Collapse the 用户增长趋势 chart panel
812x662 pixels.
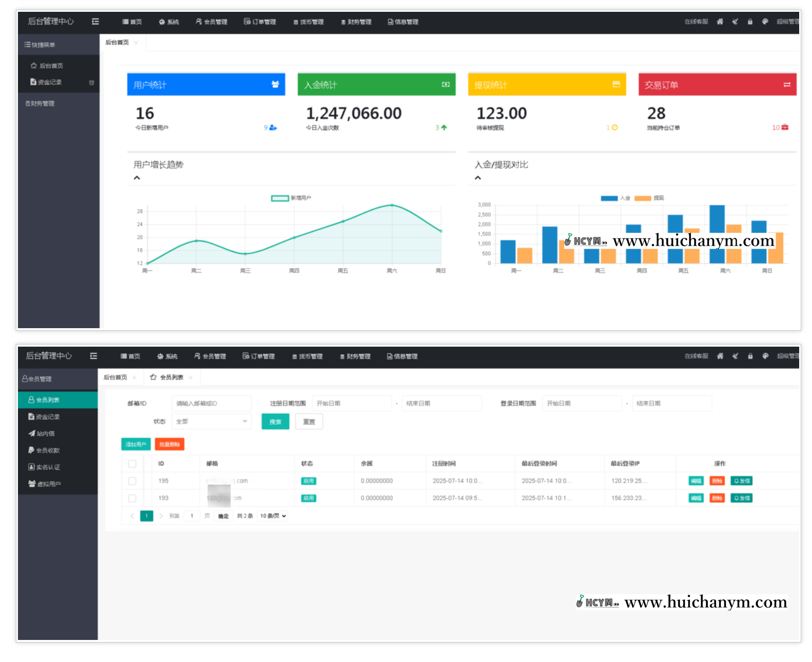pos(137,178)
